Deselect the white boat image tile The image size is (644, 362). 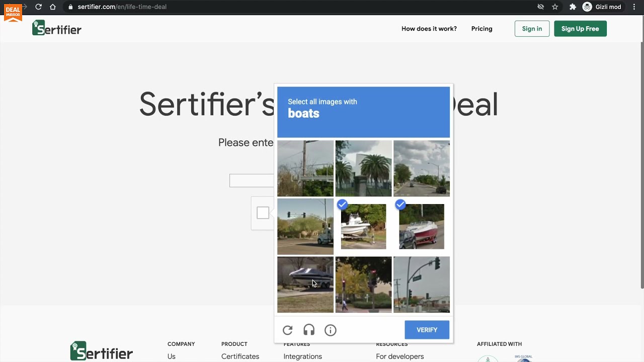[363, 226]
